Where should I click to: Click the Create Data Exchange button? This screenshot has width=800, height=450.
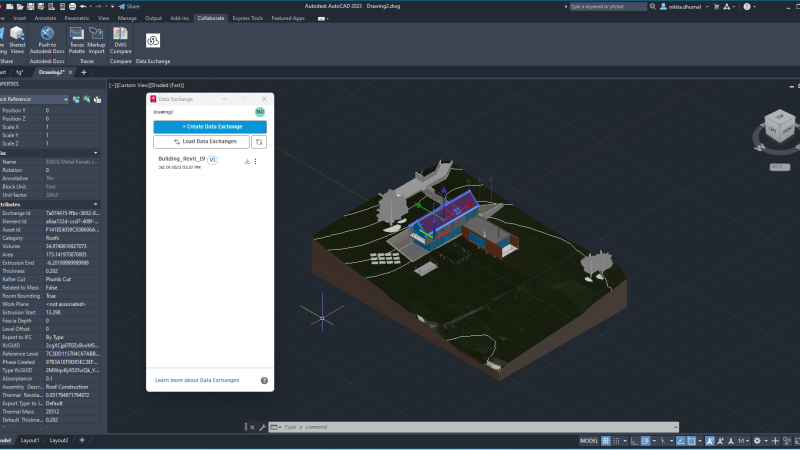coord(210,127)
